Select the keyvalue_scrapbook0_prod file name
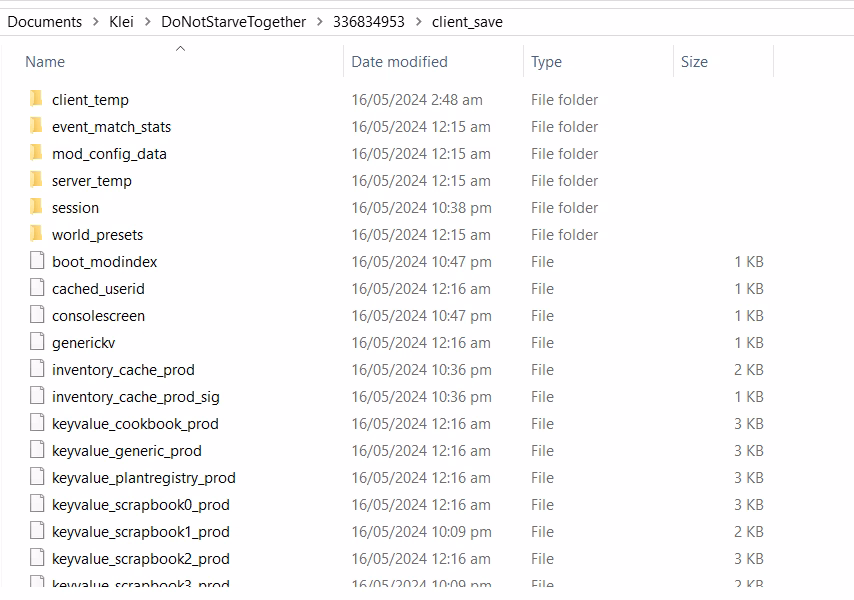 [x=141, y=505]
